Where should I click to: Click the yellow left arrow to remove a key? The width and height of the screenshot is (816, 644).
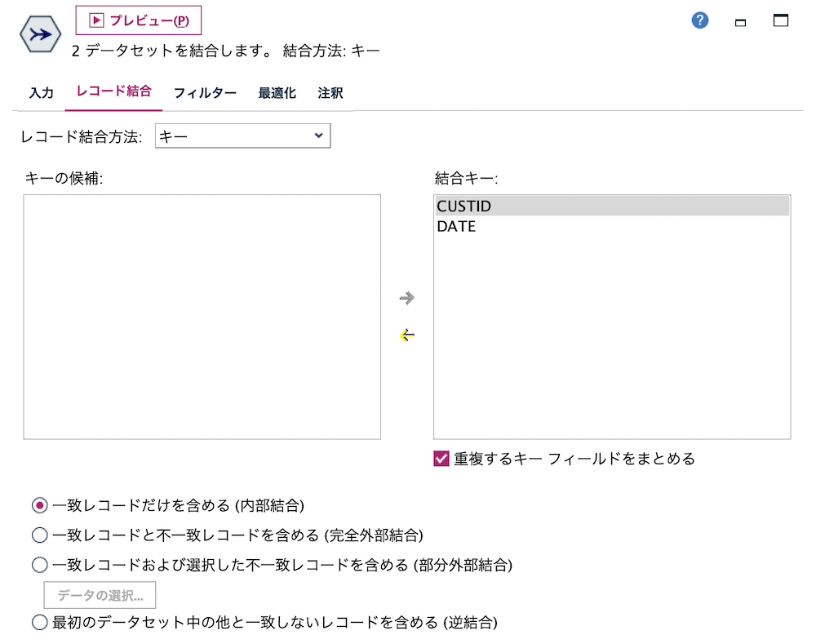(406, 335)
